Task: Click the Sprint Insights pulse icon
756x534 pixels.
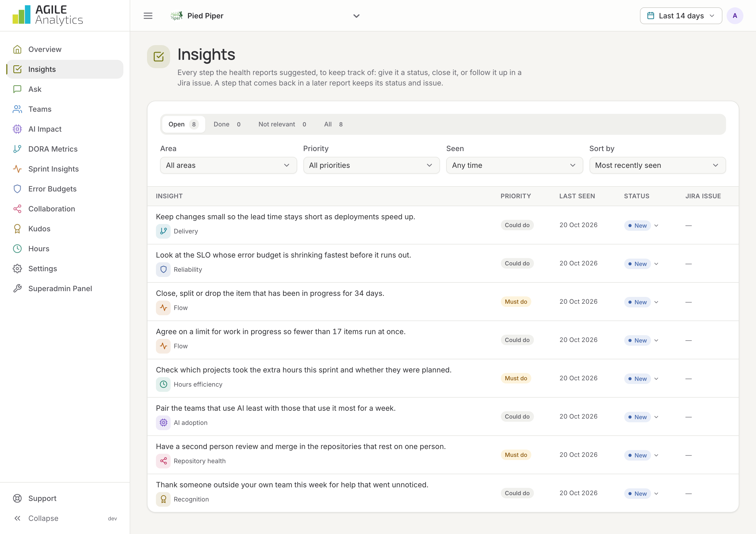Action: [17, 169]
